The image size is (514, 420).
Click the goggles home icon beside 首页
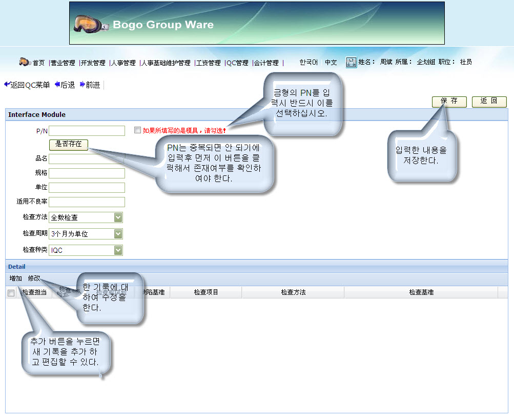tap(25, 62)
